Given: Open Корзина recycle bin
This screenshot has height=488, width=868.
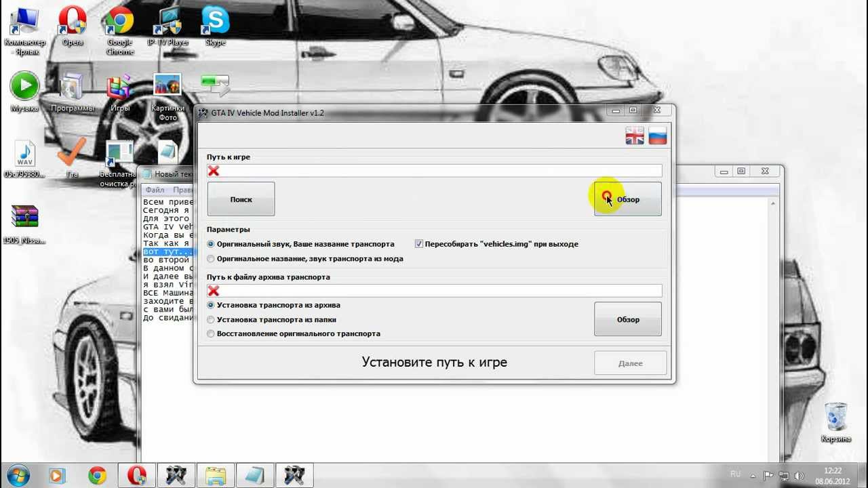Looking at the screenshot, I should pyautogui.click(x=836, y=422).
